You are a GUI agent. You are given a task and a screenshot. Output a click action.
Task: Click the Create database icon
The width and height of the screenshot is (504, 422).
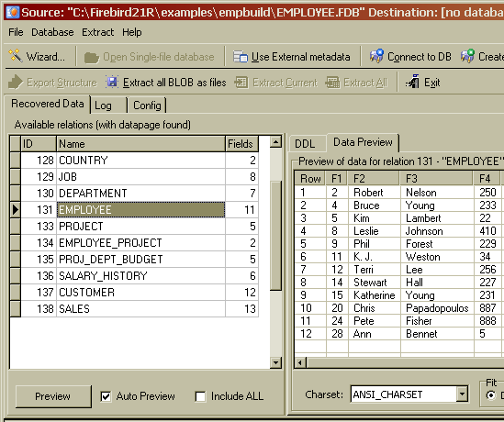pos(467,56)
